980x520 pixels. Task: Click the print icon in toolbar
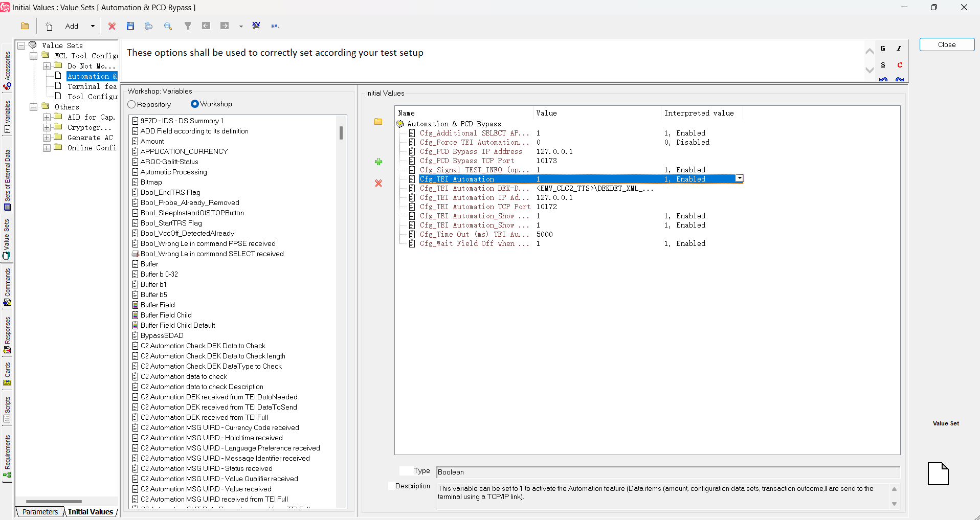[x=149, y=26]
